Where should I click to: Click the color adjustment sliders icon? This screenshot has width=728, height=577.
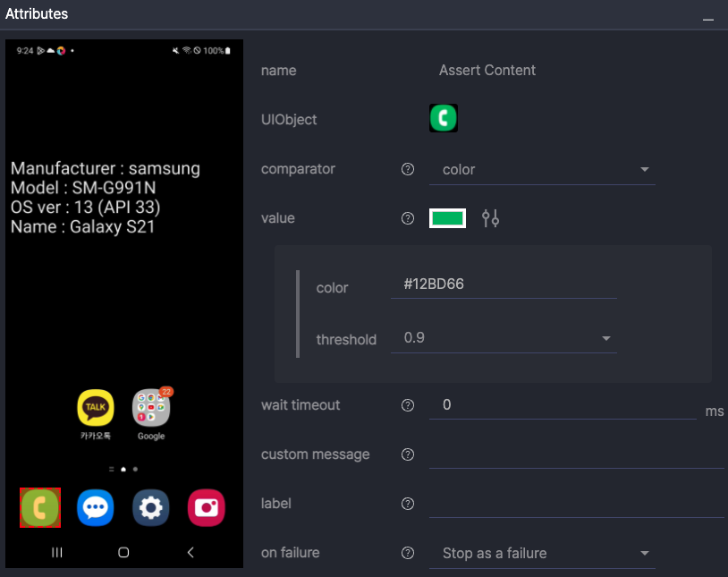pyautogui.click(x=490, y=218)
